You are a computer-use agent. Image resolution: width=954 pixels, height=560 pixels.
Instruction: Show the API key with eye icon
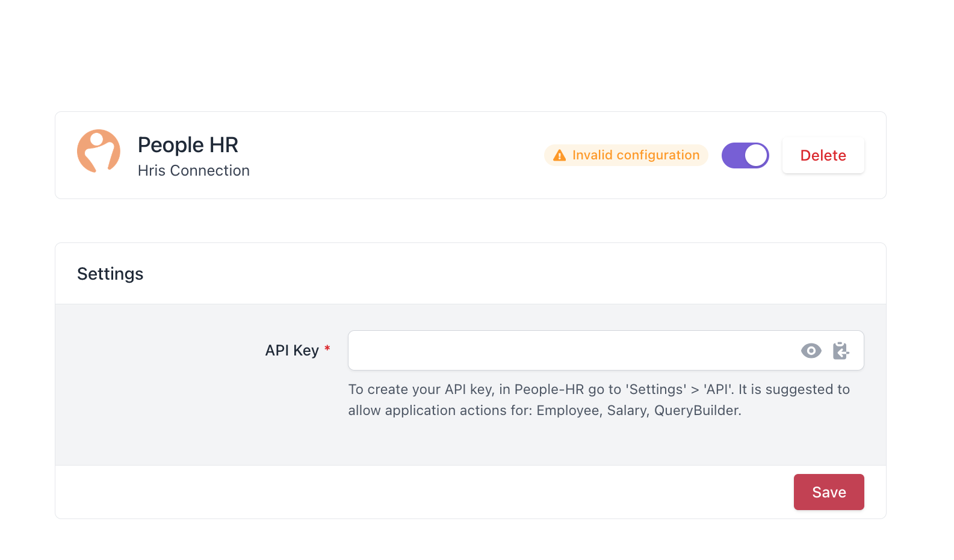click(x=811, y=351)
